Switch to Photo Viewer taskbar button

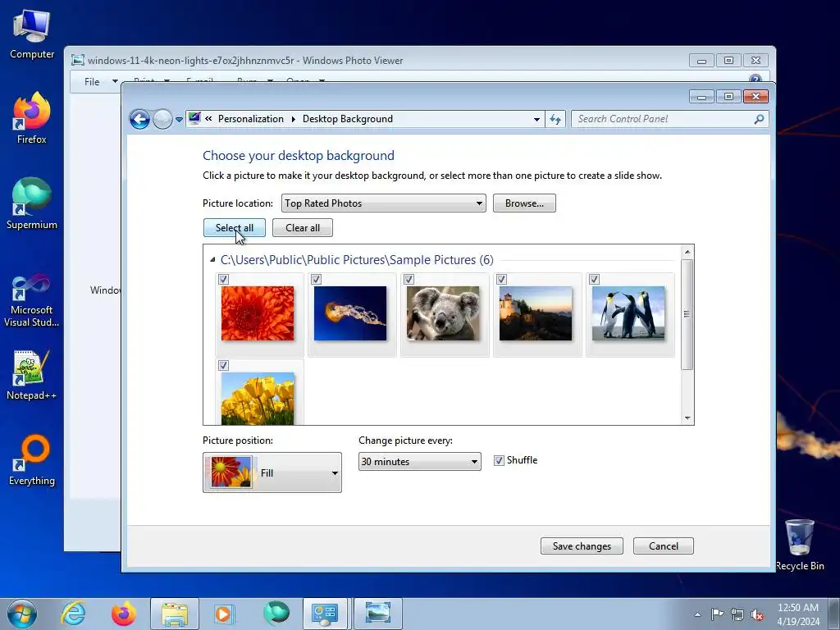click(x=377, y=614)
